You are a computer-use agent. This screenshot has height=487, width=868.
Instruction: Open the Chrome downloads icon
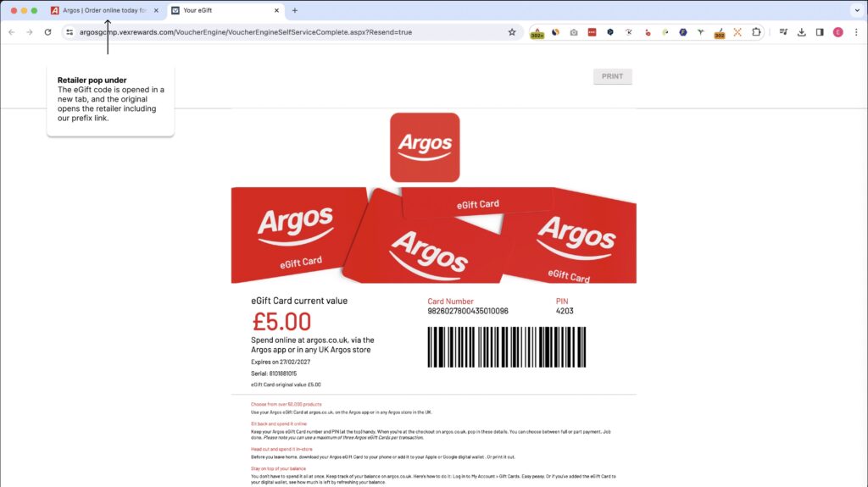pyautogui.click(x=802, y=32)
